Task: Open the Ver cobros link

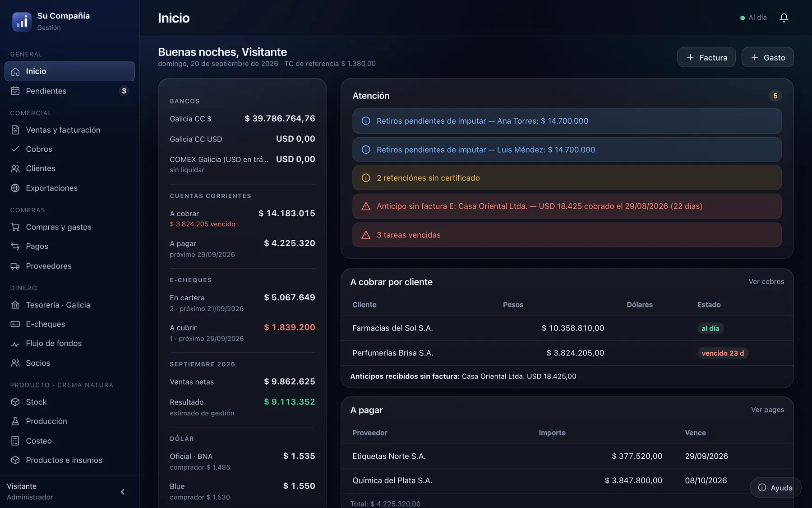Action: point(766,281)
